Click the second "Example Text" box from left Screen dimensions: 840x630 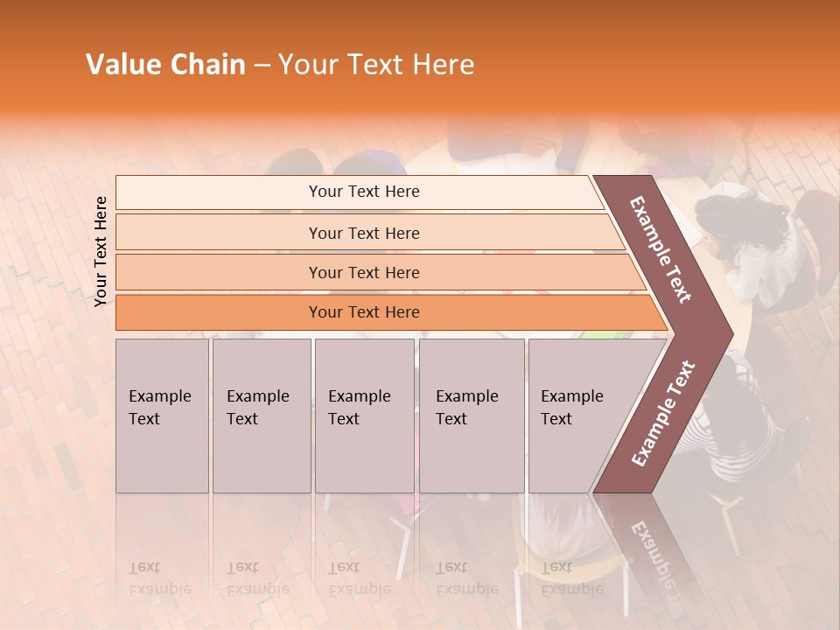(261, 416)
